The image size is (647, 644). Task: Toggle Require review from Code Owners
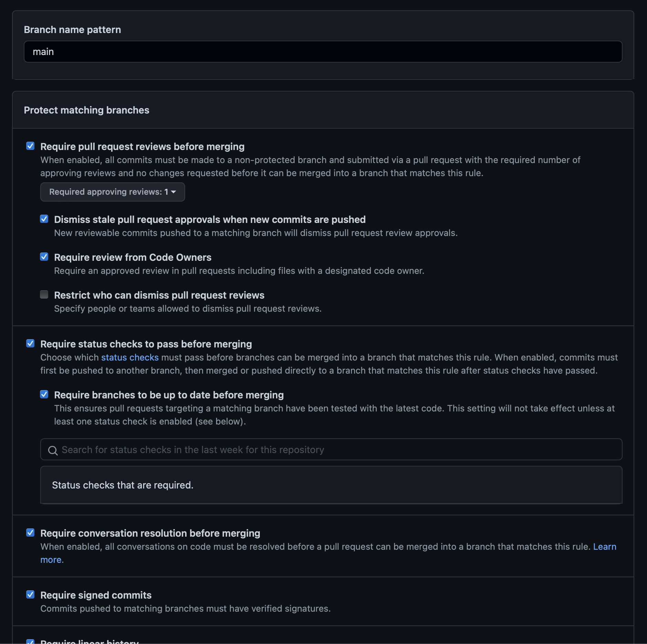tap(44, 257)
